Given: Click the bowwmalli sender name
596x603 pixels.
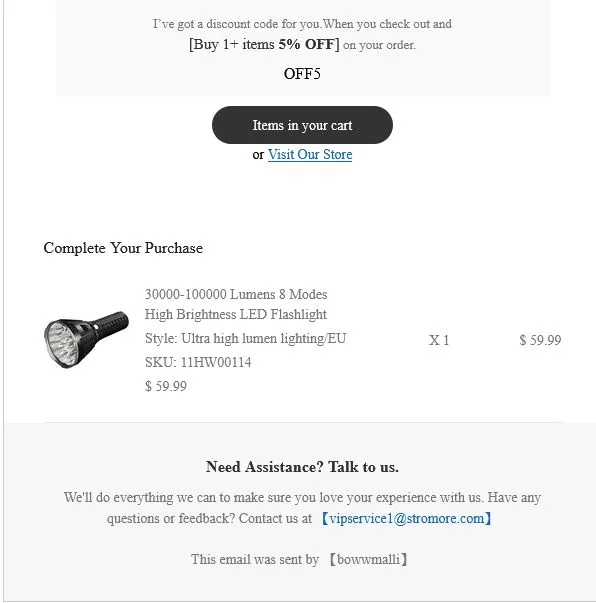Looking at the screenshot, I should [x=368, y=559].
